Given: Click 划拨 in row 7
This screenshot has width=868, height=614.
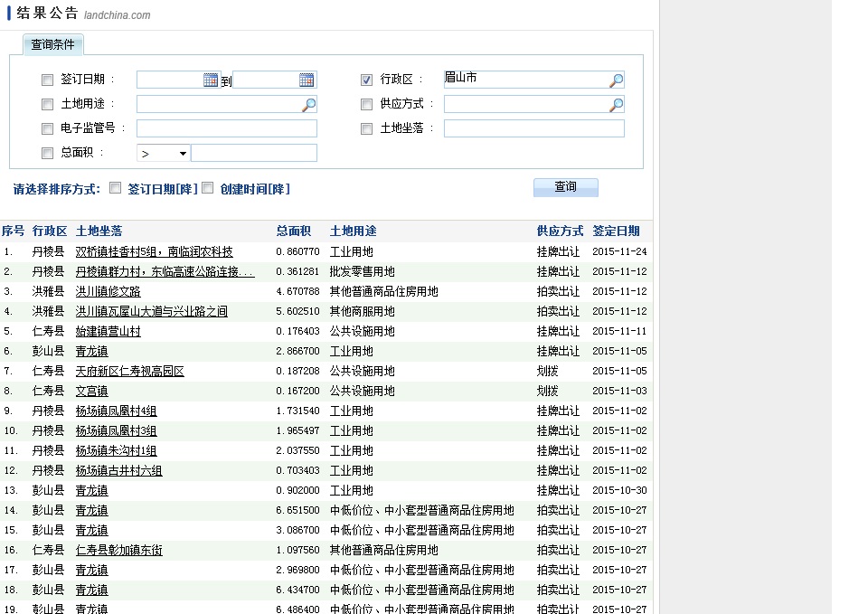Looking at the screenshot, I should pyautogui.click(x=548, y=372).
